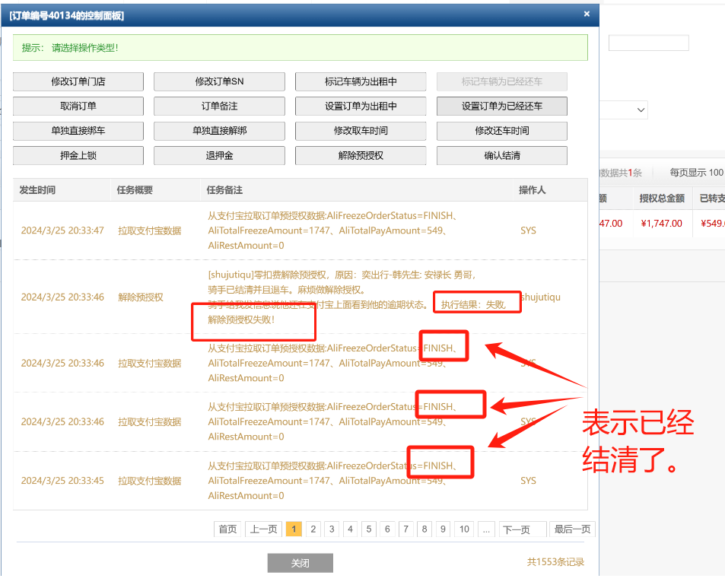
Task: Go to page 2
Action: 313,529
